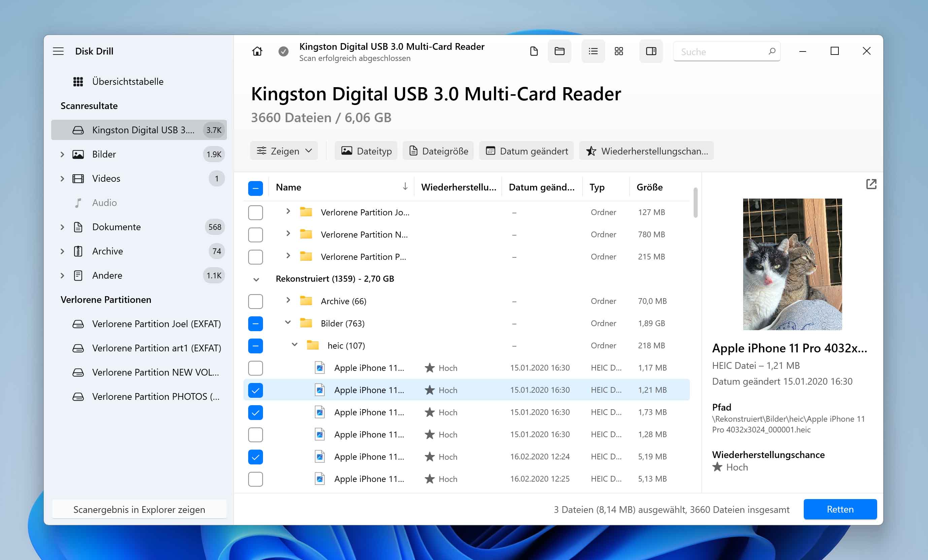Collapse the heic (107) folder

click(x=294, y=345)
